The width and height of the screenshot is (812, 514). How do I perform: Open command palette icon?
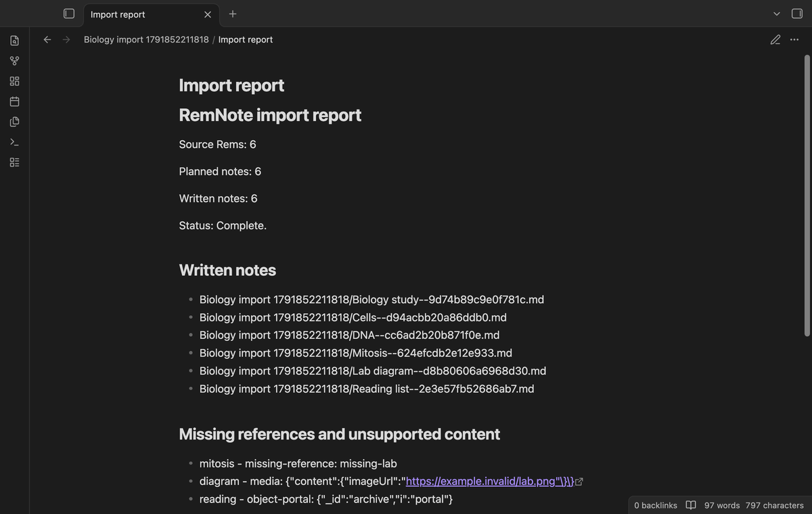pos(14,142)
